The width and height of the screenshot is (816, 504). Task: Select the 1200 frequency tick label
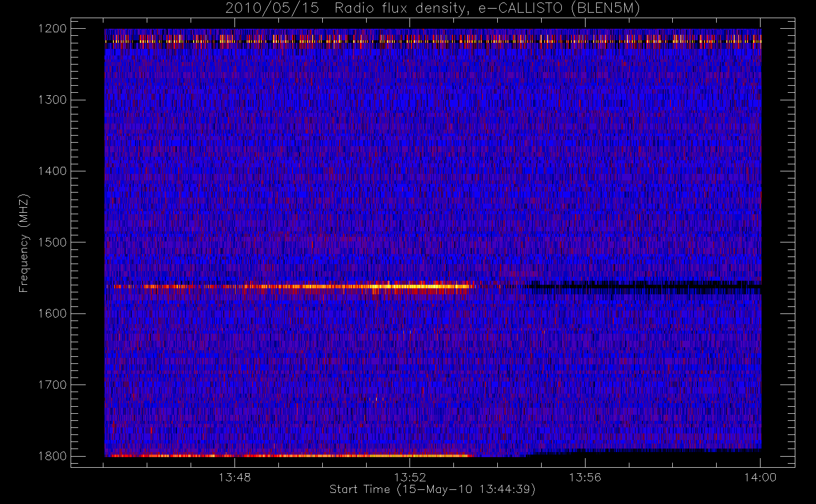pyautogui.click(x=53, y=29)
